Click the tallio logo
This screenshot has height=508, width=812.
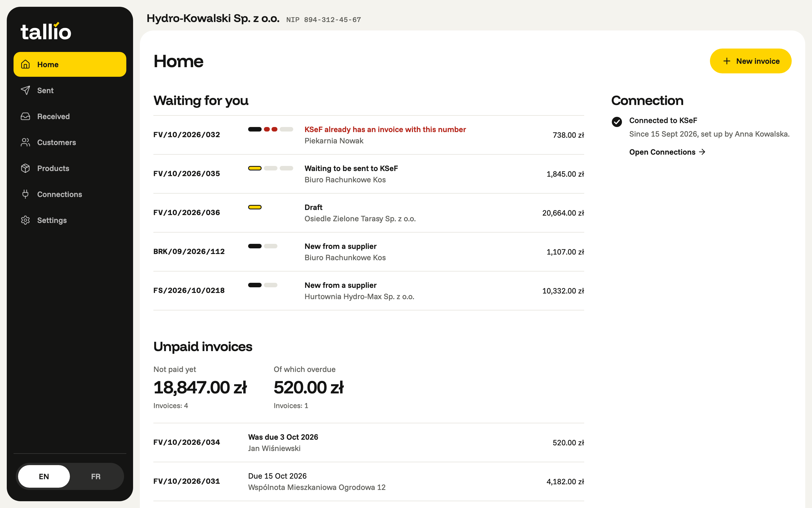point(46,31)
